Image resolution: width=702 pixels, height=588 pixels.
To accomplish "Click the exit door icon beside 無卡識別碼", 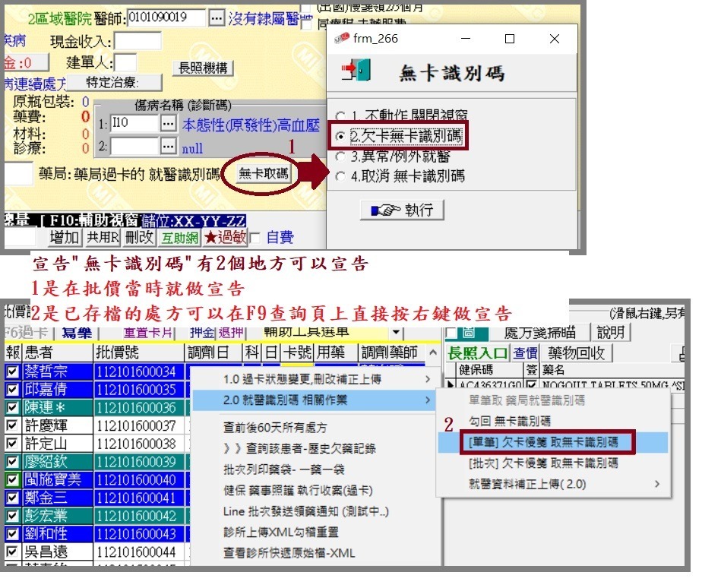I will (x=356, y=70).
